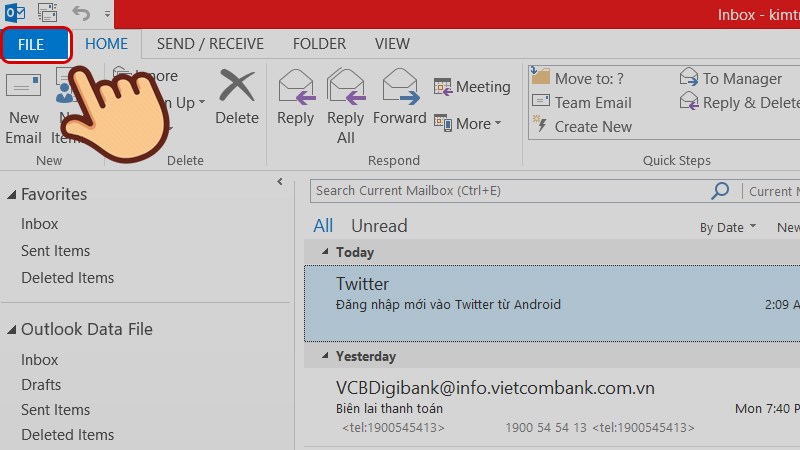Show All messages filter
Image resolution: width=800 pixels, height=450 pixels.
[323, 226]
